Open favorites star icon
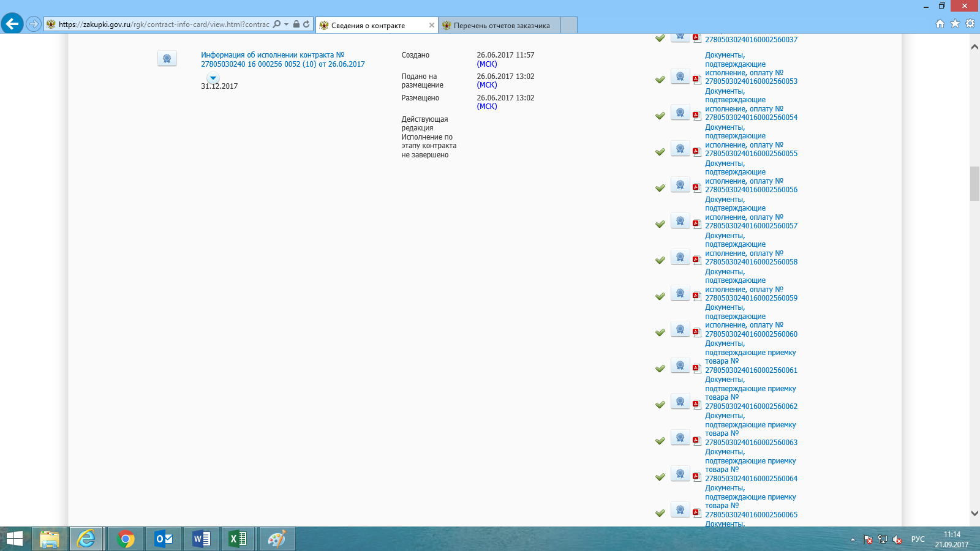The image size is (980, 551). [x=955, y=24]
